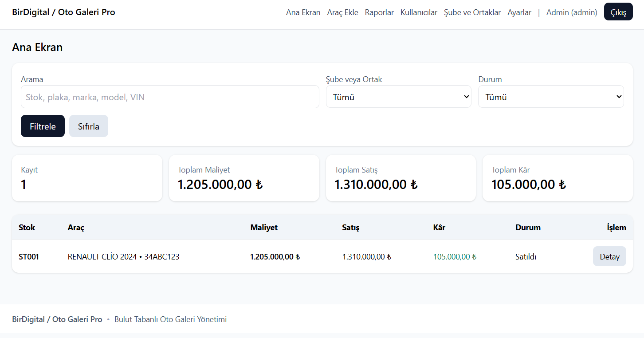Click the Admin (admin) user label
This screenshot has width=644, height=338.
pos(571,12)
